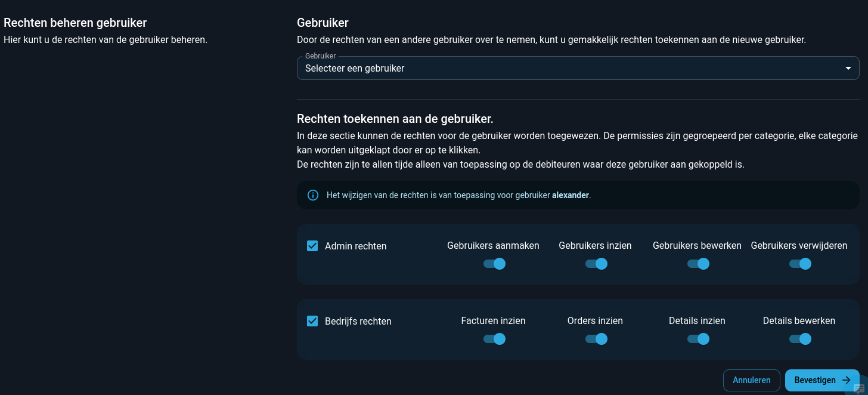Disable the Gebruikers aanmaken toggle
This screenshot has height=395, width=868.
(494, 264)
